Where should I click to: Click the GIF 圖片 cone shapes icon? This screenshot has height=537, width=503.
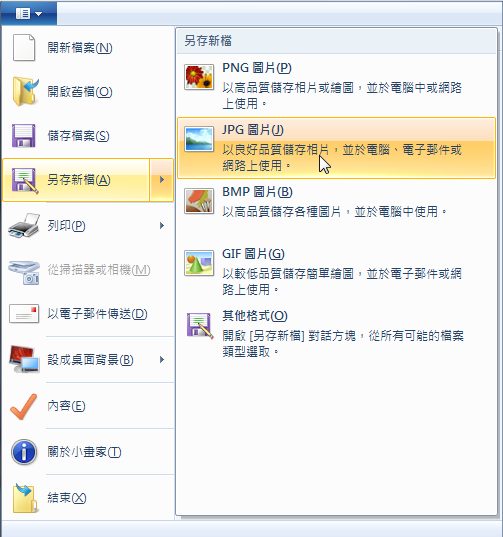click(199, 263)
